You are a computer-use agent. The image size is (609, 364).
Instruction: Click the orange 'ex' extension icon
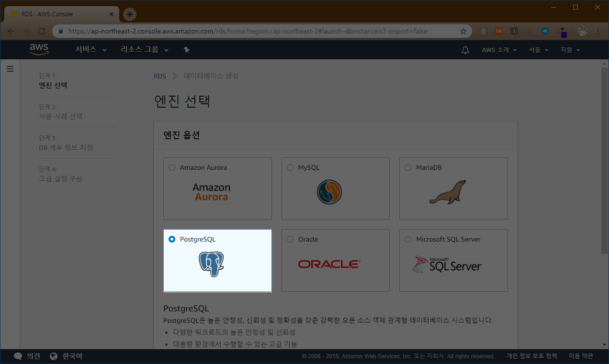click(499, 31)
